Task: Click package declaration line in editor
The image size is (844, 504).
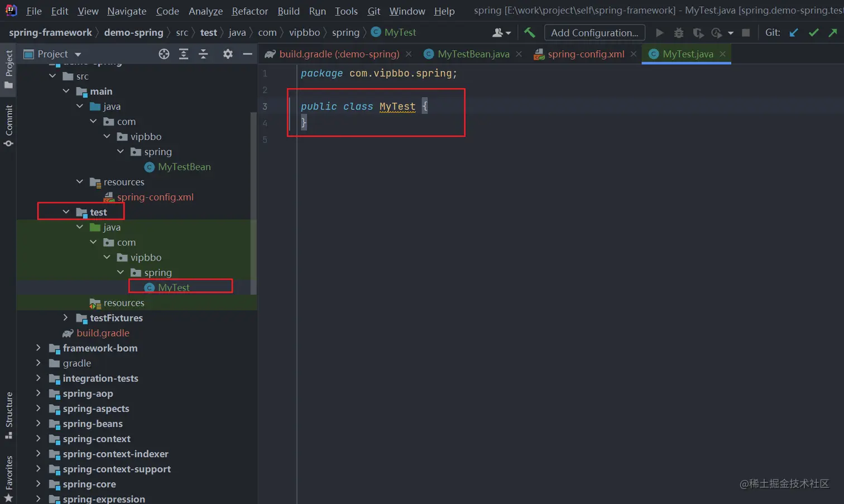Action: pyautogui.click(x=379, y=73)
